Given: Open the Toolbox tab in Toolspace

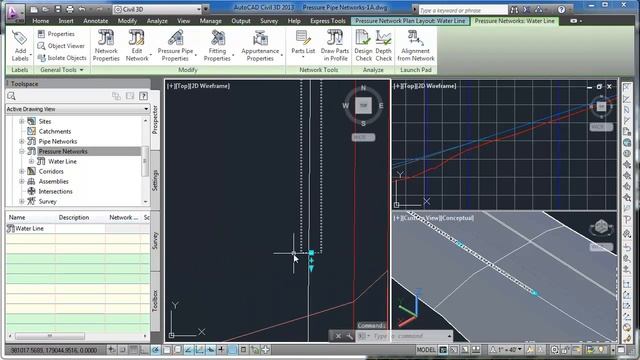Looking at the screenshot, I should click(155, 301).
